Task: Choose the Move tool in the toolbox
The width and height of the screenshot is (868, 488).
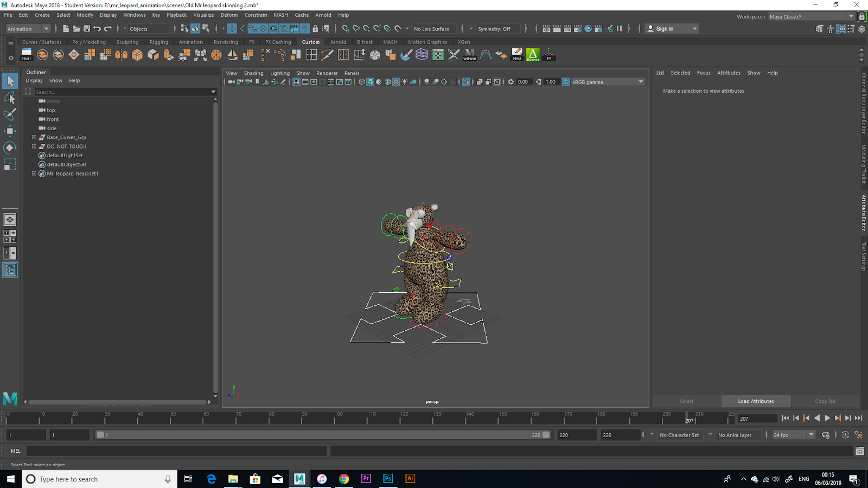Action: tap(10, 131)
